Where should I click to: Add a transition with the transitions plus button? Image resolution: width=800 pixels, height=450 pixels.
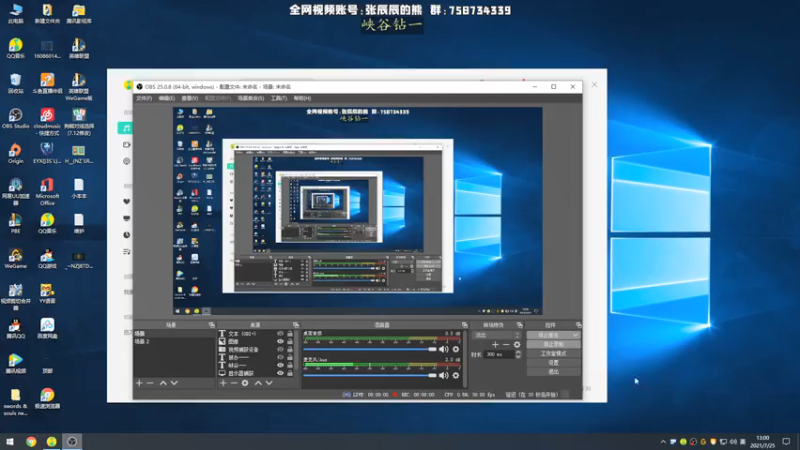[495, 345]
